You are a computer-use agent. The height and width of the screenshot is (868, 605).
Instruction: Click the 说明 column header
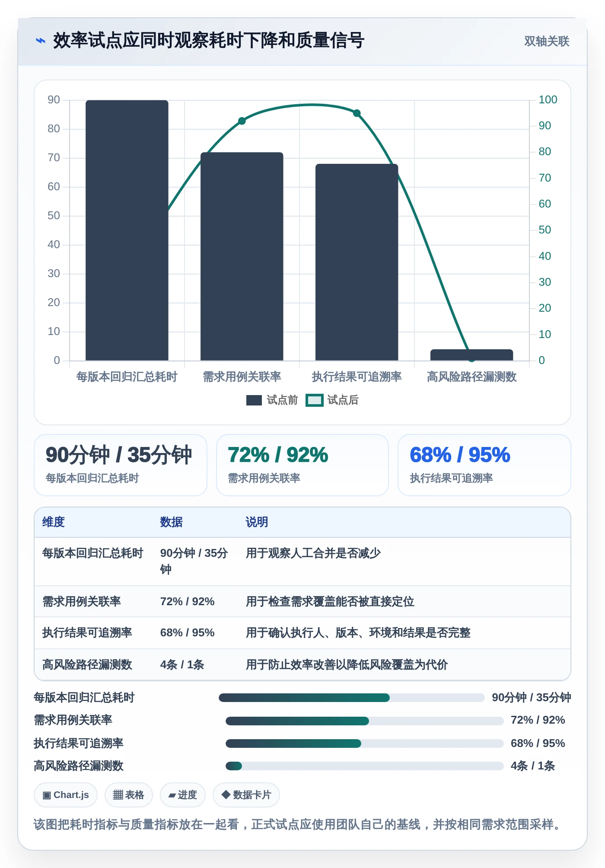257,522
